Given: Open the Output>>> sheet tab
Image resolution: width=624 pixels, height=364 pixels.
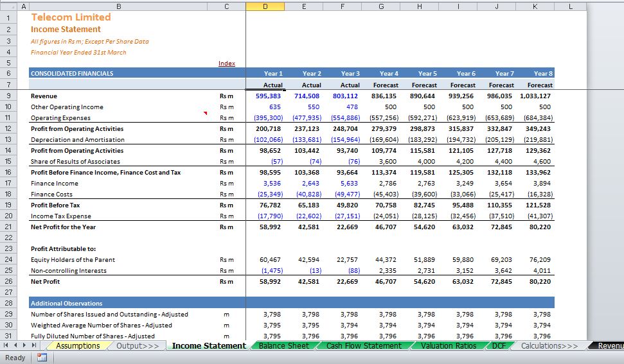Looking at the screenshot, I should point(138,346).
